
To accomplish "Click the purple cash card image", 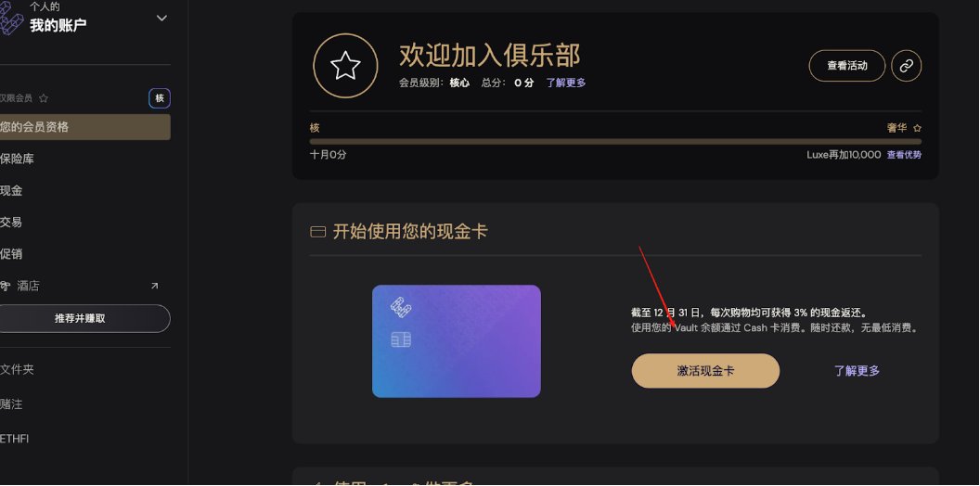I will tap(457, 341).
